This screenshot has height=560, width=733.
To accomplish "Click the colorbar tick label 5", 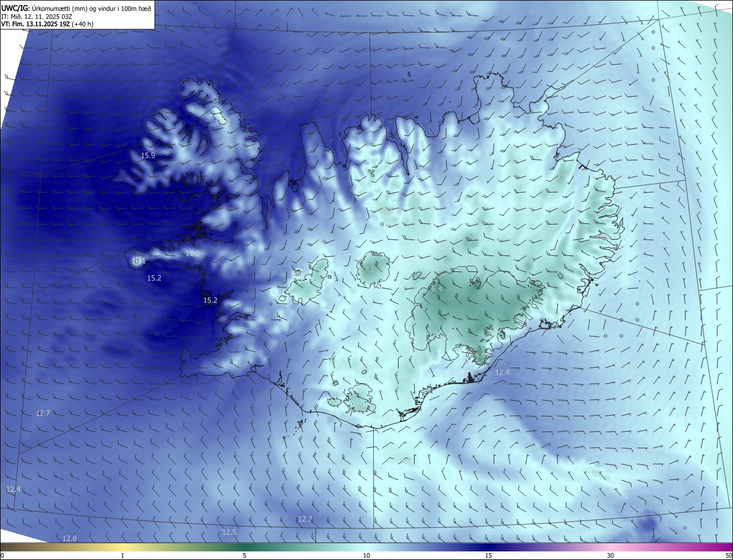I will [x=245, y=555].
